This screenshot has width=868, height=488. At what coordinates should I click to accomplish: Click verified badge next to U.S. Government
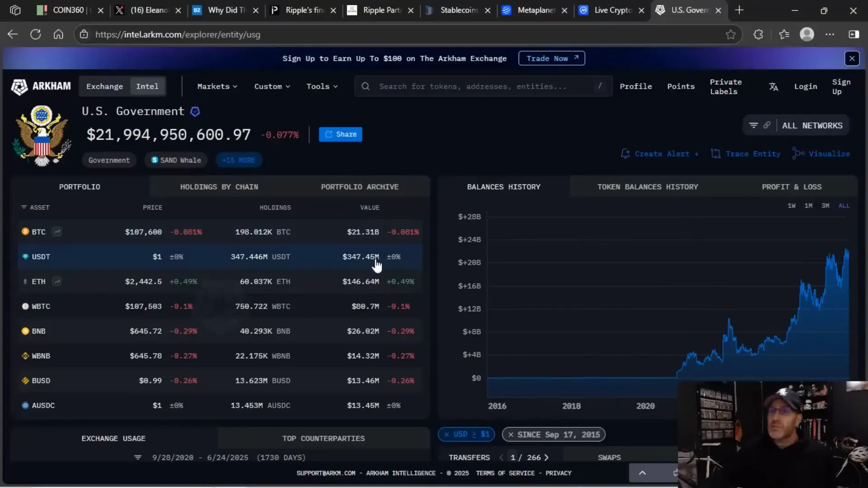[195, 112]
